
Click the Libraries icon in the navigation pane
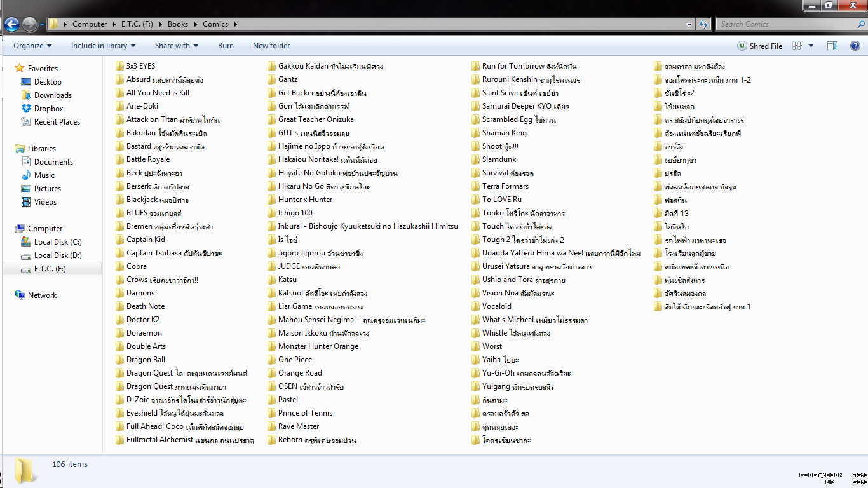[20, 148]
